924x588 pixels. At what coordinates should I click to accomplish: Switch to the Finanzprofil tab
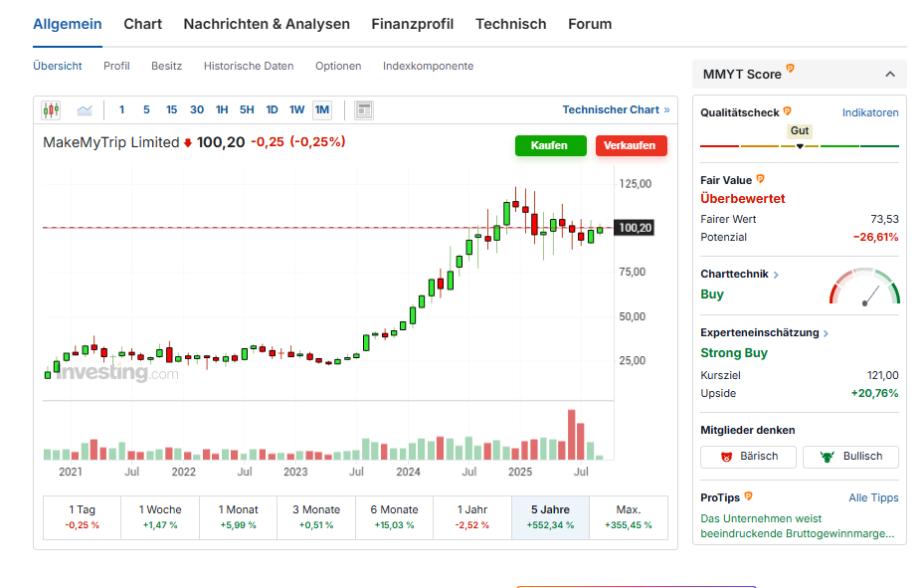412,24
